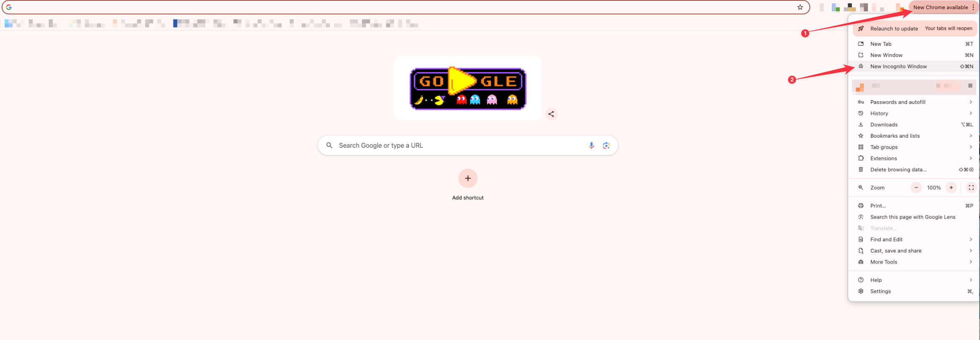
Task: Choose Delete browsing data menu entry
Action: pos(914,170)
